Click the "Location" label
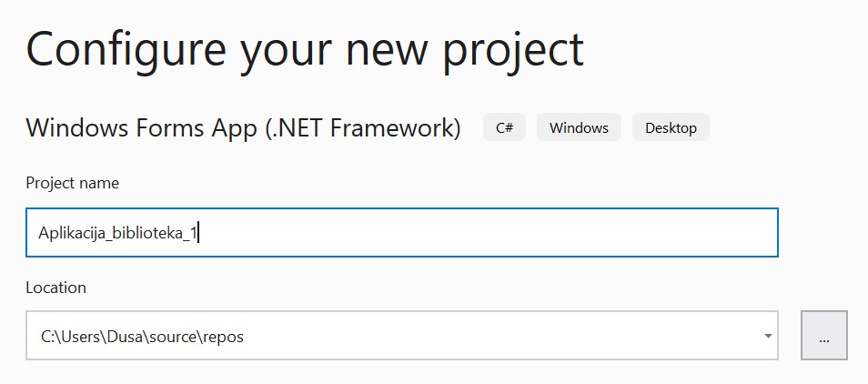This screenshot has height=384, width=868. tap(56, 288)
